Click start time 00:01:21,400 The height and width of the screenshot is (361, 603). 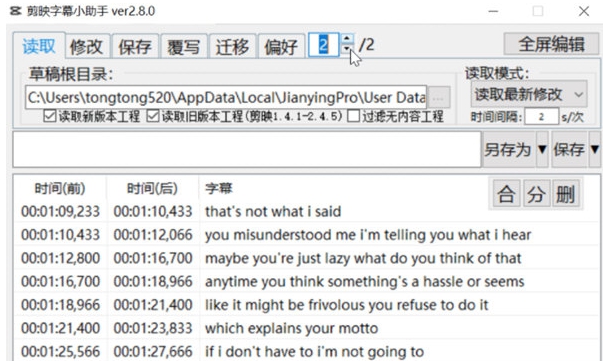click(60, 328)
